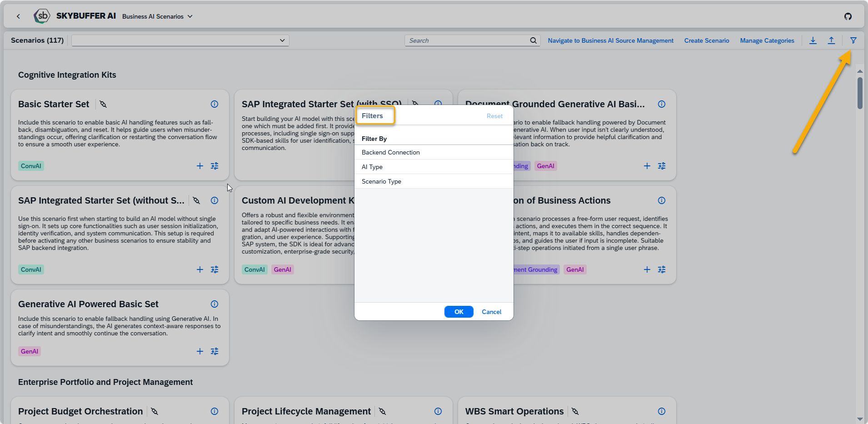Click tag icon beside Project Budget Orchestration
This screenshot has height=424, width=868.
155,411
